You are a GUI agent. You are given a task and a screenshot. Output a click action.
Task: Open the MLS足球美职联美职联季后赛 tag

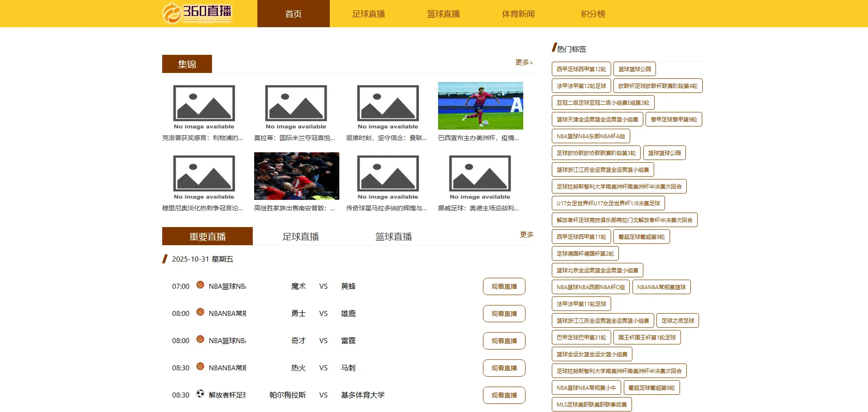pyautogui.click(x=592, y=405)
